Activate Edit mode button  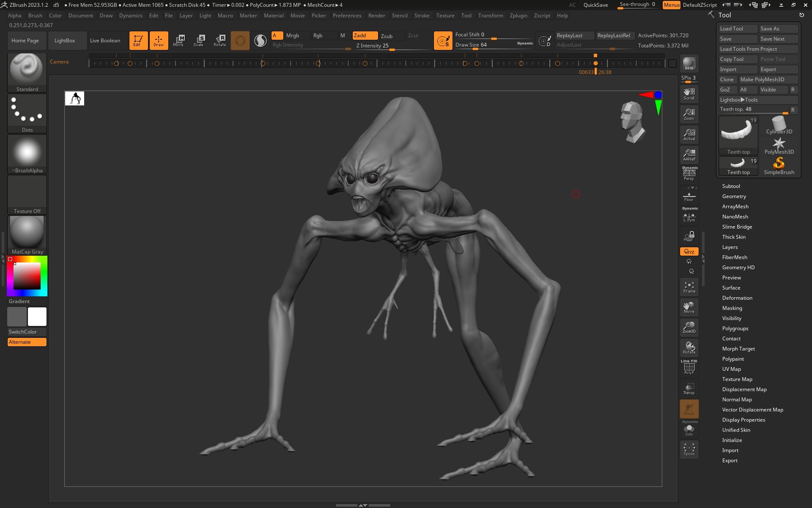[x=138, y=41]
